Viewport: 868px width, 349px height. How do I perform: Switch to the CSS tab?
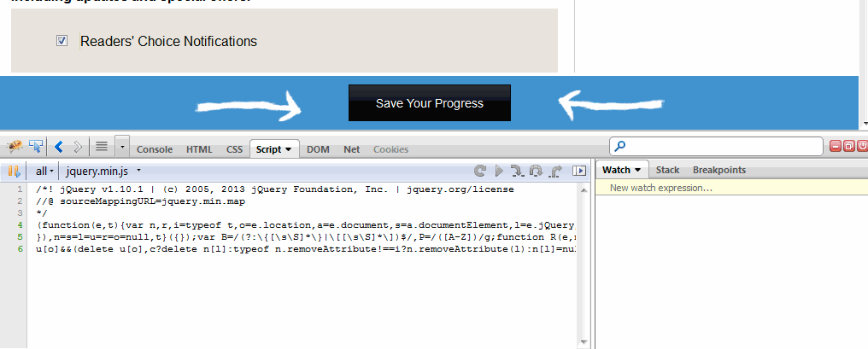(234, 149)
